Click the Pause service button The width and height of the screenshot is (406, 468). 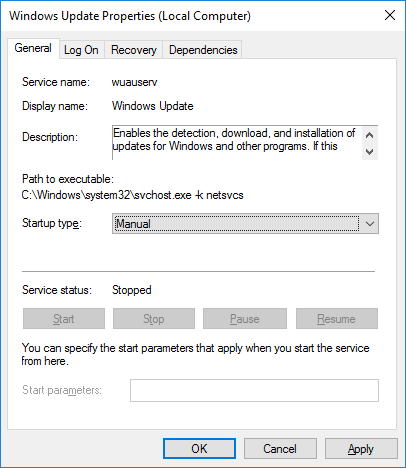coord(245,319)
